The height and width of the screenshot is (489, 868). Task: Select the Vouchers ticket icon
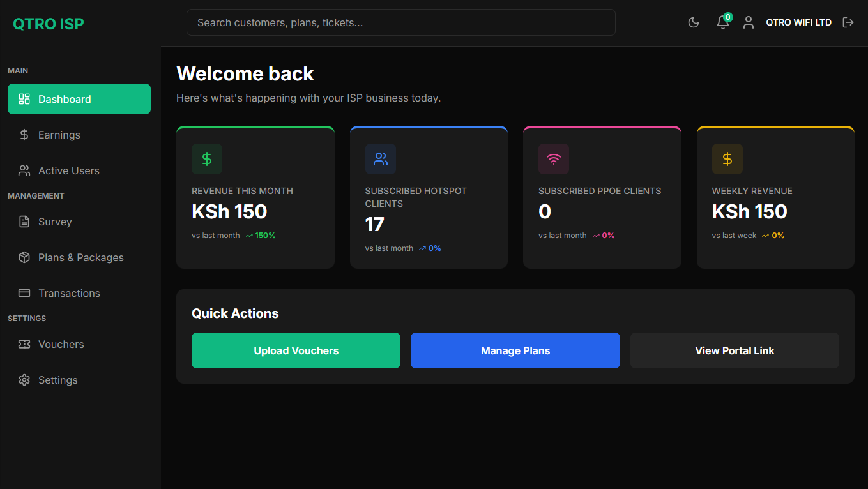(24, 344)
